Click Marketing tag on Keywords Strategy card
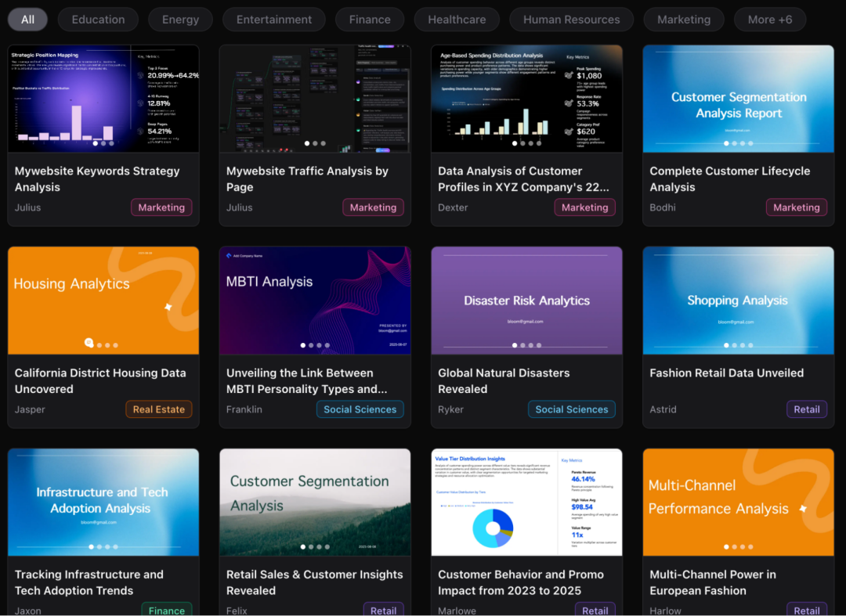Viewport: 846px width, 616px height. (161, 207)
